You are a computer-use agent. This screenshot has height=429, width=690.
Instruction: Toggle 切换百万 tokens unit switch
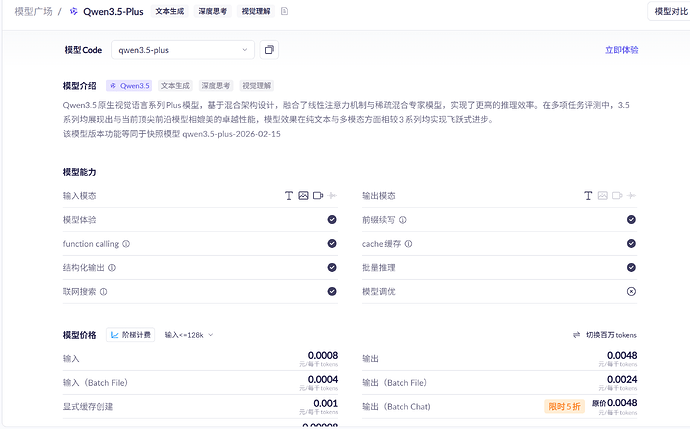coord(605,334)
